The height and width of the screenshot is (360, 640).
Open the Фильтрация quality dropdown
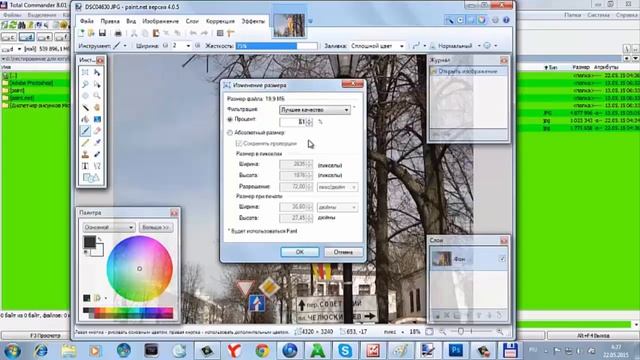[x=315, y=110]
